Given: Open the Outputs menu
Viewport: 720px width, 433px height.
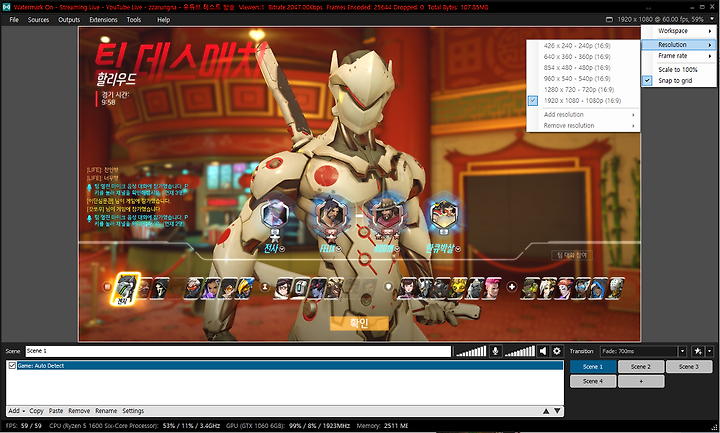Looking at the screenshot, I should click(x=69, y=20).
